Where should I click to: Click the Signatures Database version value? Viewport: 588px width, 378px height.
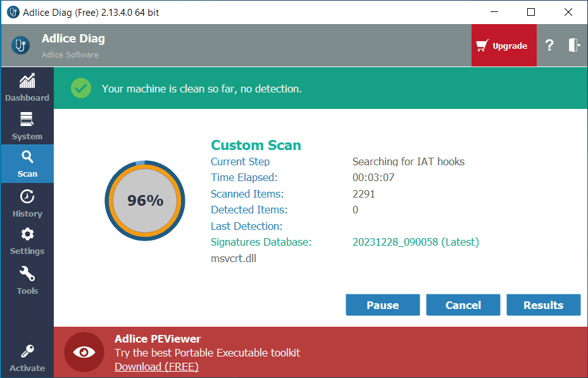click(416, 242)
